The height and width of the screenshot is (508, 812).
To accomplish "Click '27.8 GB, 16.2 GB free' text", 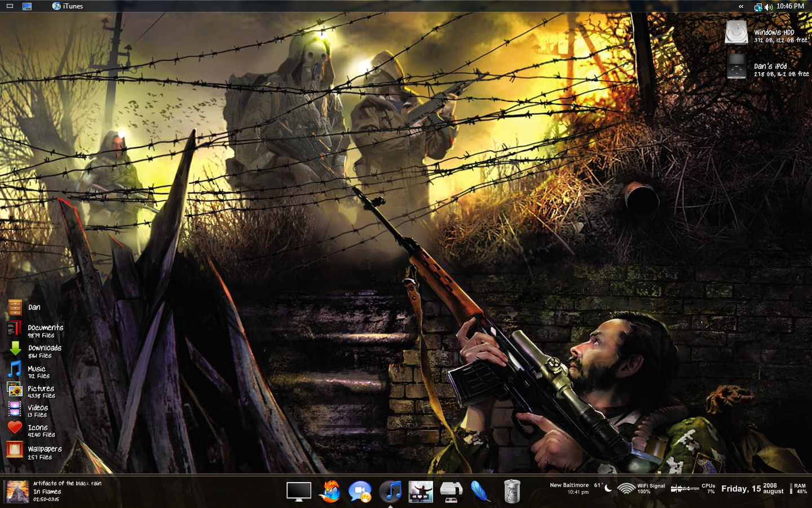I will coord(782,74).
